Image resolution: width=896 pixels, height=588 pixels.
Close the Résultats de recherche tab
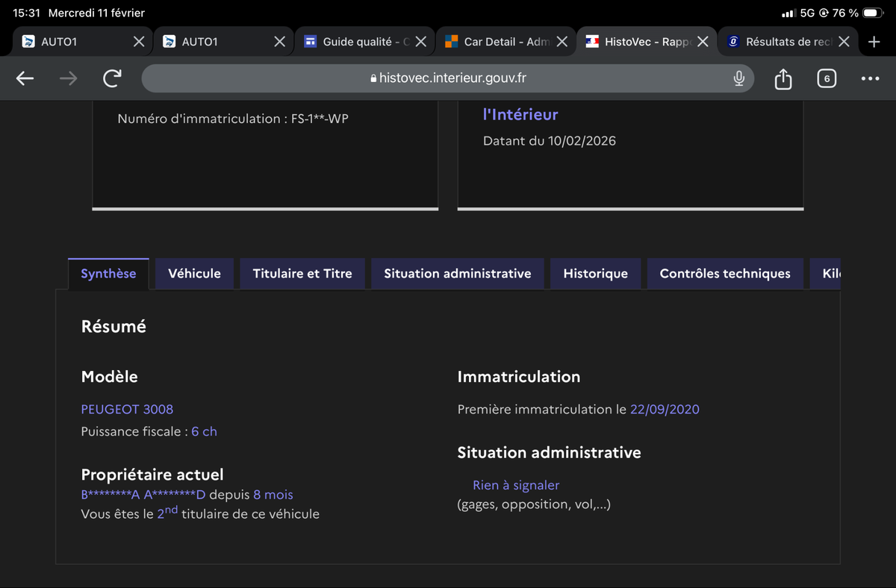click(844, 42)
